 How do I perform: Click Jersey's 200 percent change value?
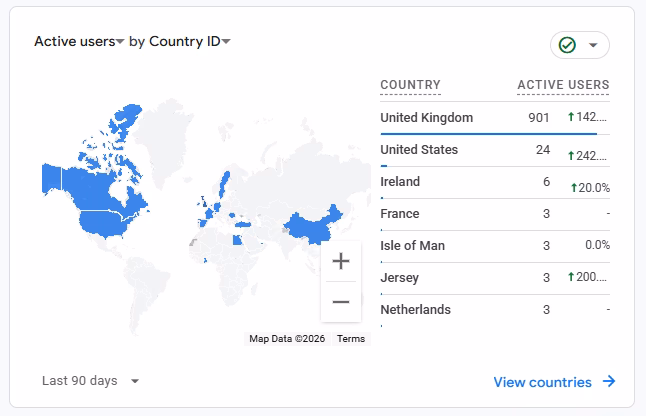(x=587, y=277)
